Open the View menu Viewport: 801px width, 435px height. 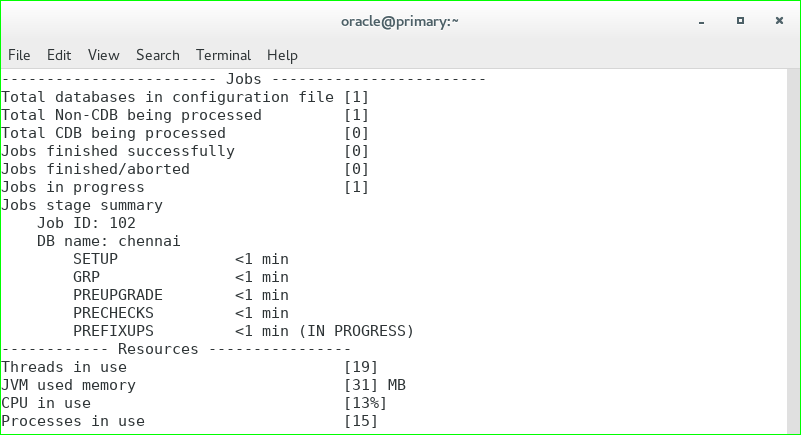click(103, 55)
